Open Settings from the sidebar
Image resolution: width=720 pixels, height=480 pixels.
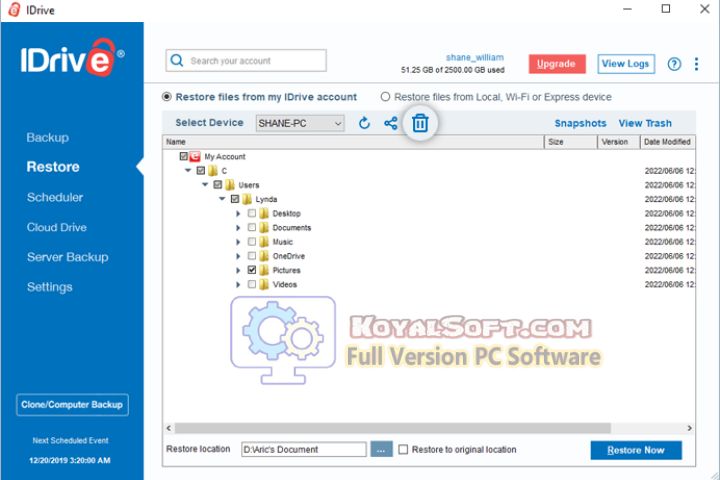[x=50, y=287]
